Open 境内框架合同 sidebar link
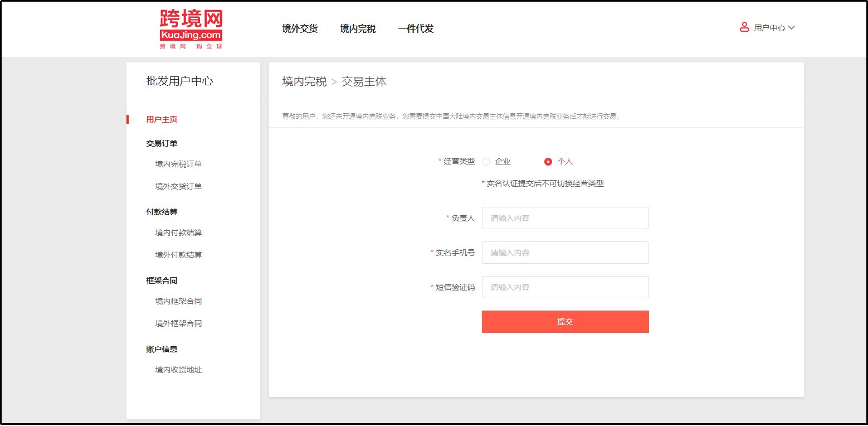Screen dimensions: 868x426 [178, 301]
